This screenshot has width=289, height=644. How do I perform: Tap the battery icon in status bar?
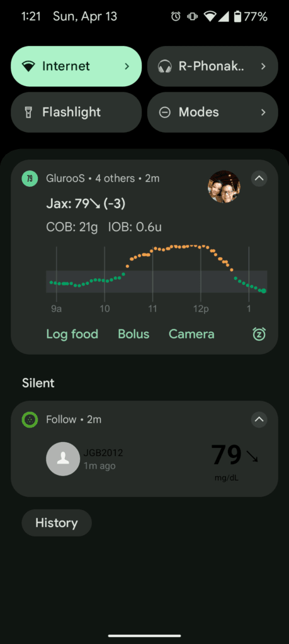(x=237, y=16)
